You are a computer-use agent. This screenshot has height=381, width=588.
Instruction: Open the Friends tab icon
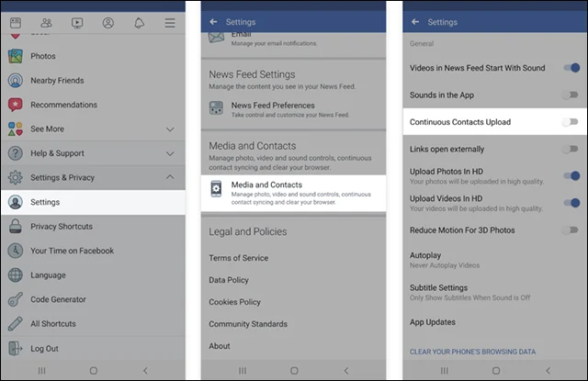(46, 23)
